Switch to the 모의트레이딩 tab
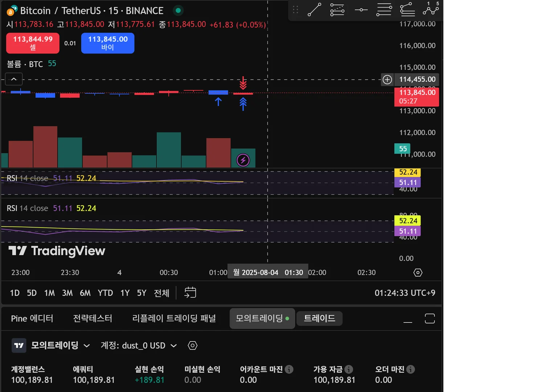Screen dimensions: 553x392 click(262, 319)
